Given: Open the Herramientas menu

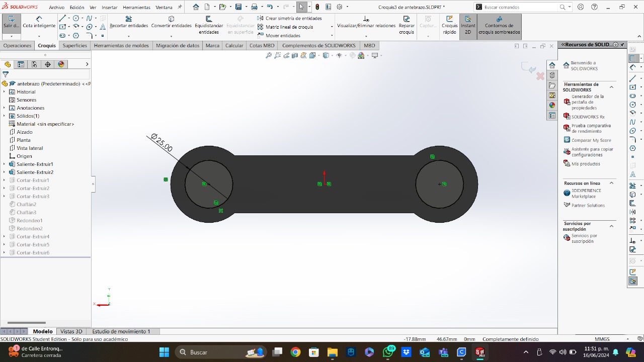Looking at the screenshot, I should (x=136, y=8).
